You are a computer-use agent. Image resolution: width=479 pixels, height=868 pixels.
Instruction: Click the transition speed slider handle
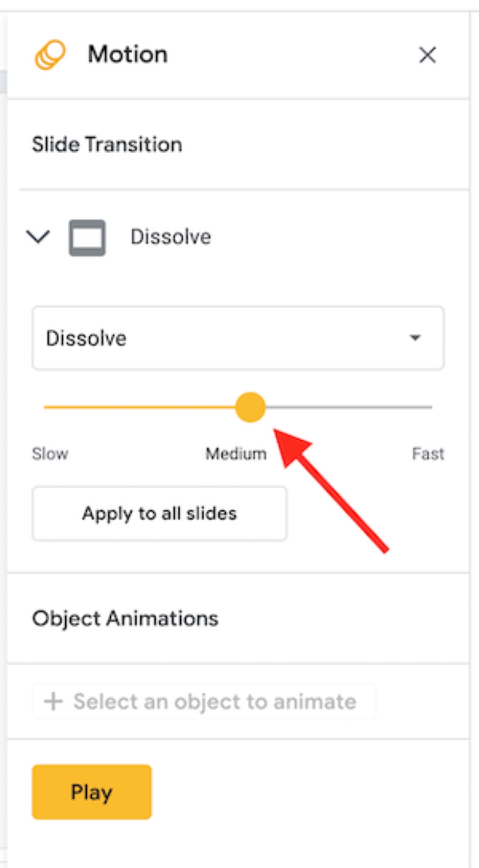[x=250, y=407]
